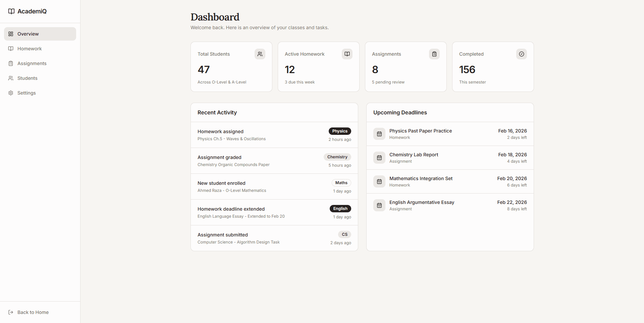Click the English badge on deadline extension entry

tap(340, 209)
